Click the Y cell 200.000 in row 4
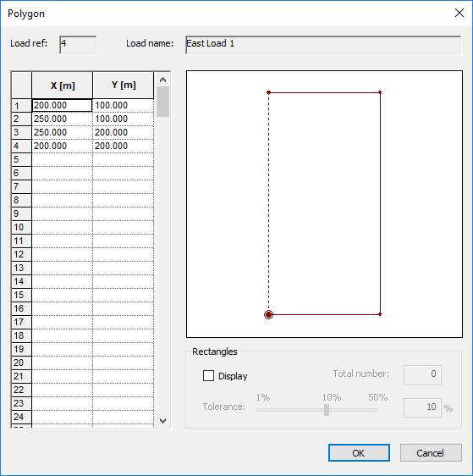473x476 pixels. coord(123,146)
